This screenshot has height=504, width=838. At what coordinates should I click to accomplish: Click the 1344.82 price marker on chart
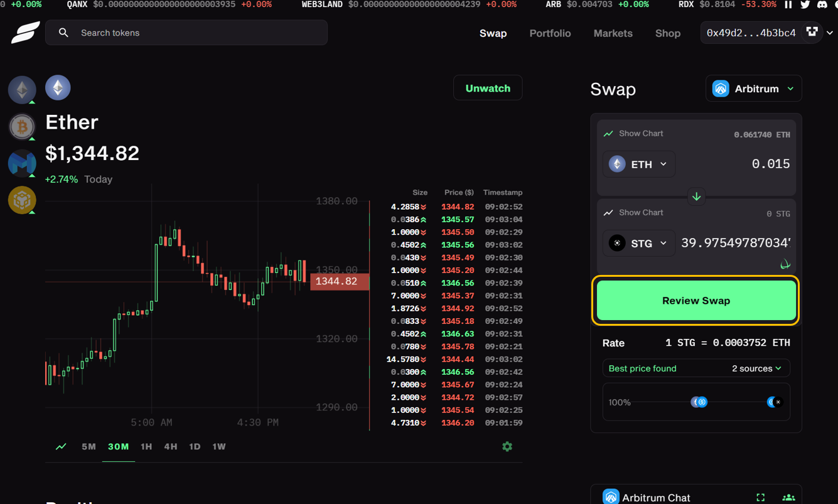click(340, 282)
